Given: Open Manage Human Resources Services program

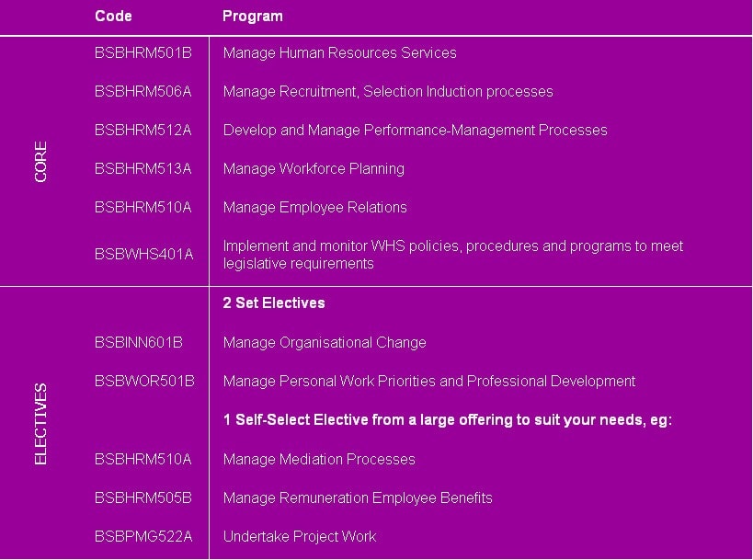Looking at the screenshot, I should pos(339,53).
